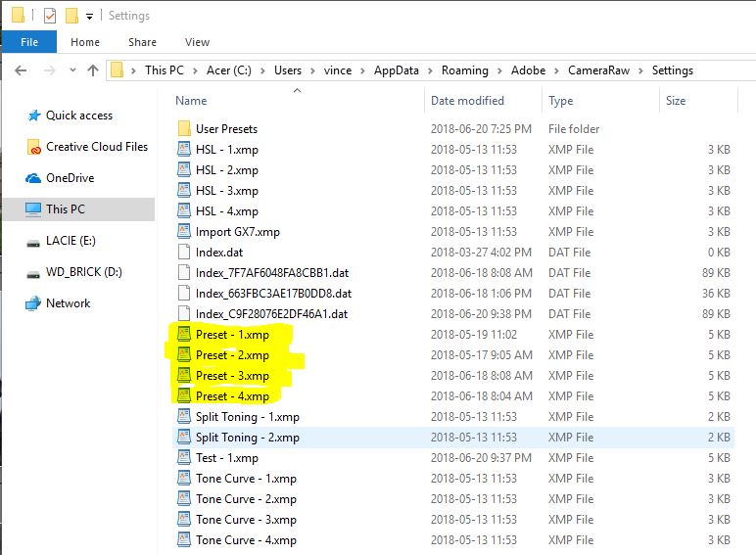Click the Forward navigation arrow
756x555 pixels.
coord(49,70)
